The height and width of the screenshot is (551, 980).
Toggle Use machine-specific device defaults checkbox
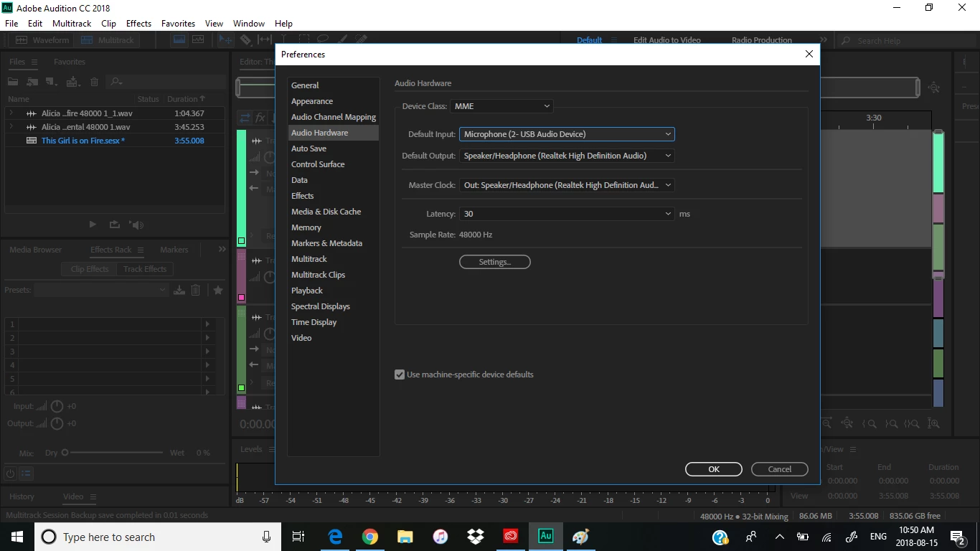pos(400,375)
